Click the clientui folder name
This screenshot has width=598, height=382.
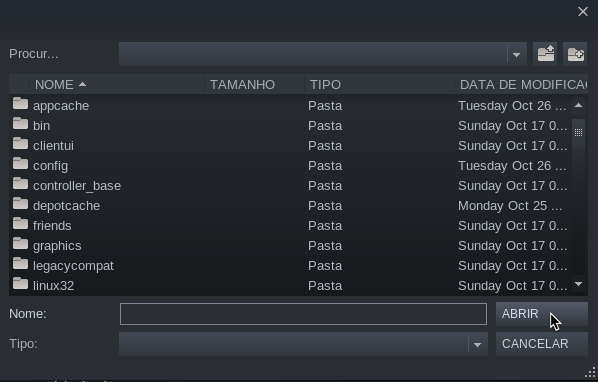click(53, 146)
